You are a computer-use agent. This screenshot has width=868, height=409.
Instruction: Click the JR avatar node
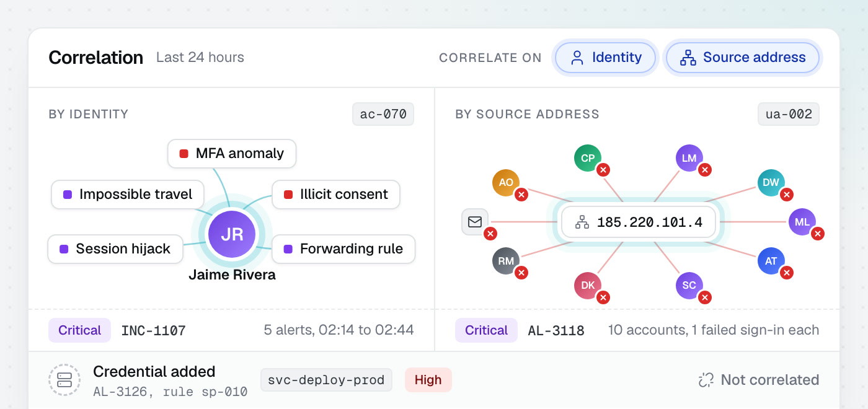coord(232,234)
